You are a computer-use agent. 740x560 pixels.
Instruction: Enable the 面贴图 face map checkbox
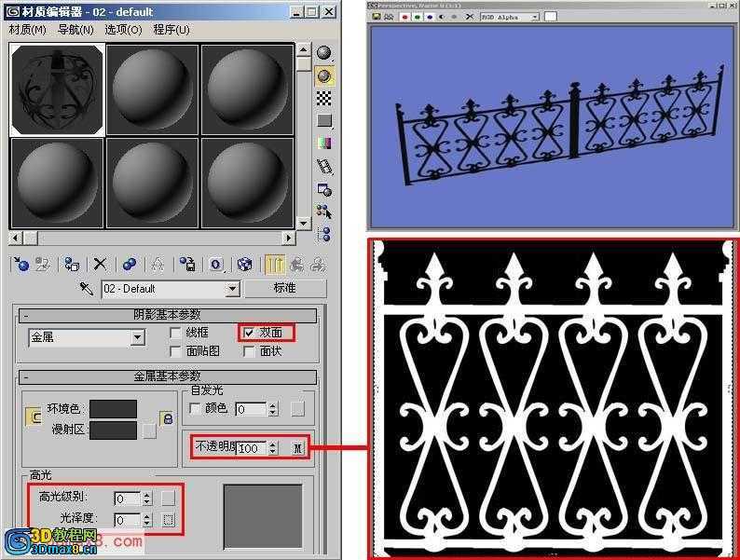(175, 351)
